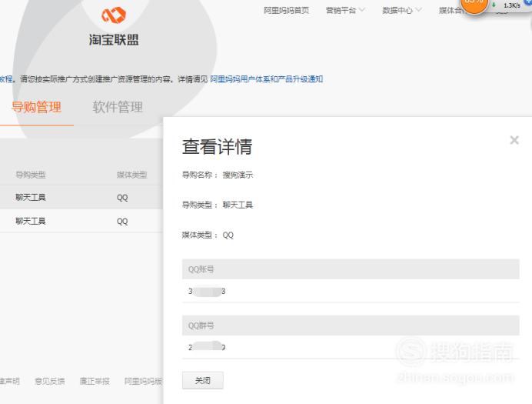Switch to the 导购管理 tab
This screenshot has height=404, width=532.
[x=36, y=107]
